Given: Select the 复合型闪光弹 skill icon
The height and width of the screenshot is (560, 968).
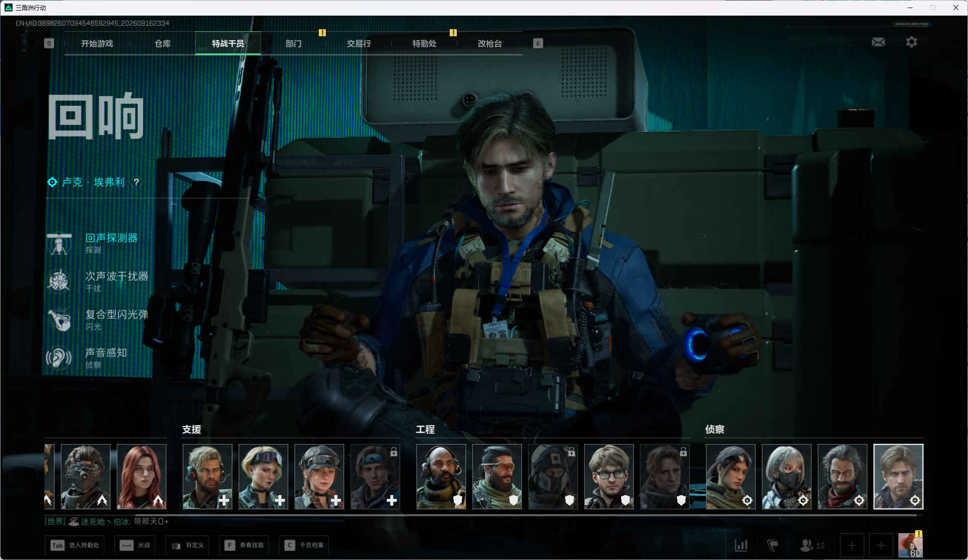Looking at the screenshot, I should pyautogui.click(x=59, y=320).
